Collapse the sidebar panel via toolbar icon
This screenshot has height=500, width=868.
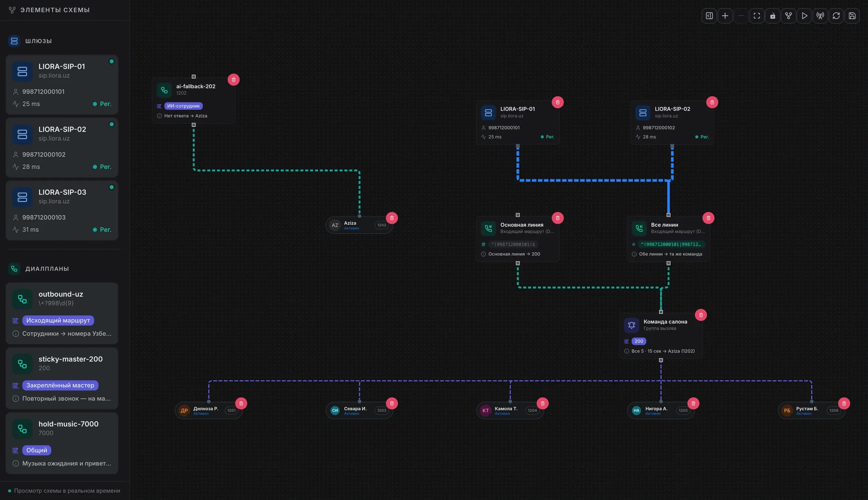pyautogui.click(x=709, y=16)
